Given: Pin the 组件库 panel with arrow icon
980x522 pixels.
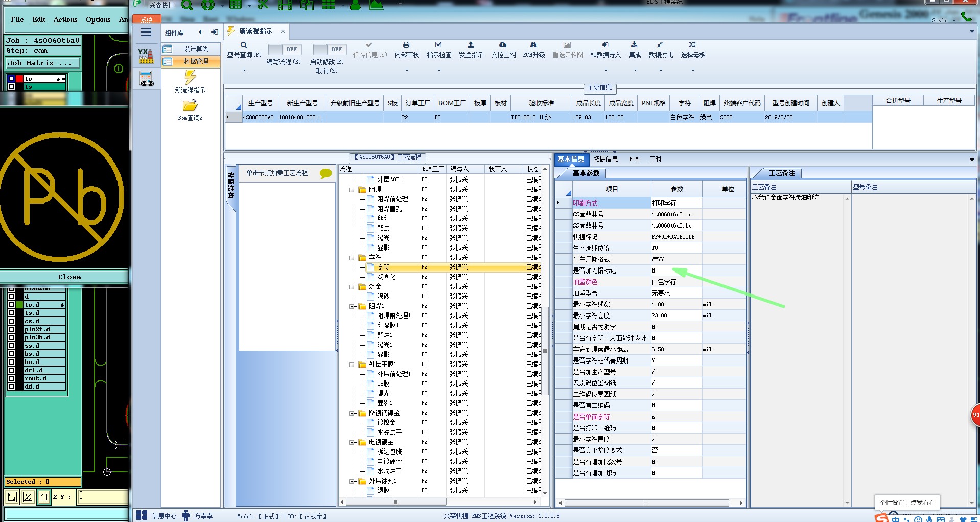Looking at the screenshot, I should (x=215, y=32).
